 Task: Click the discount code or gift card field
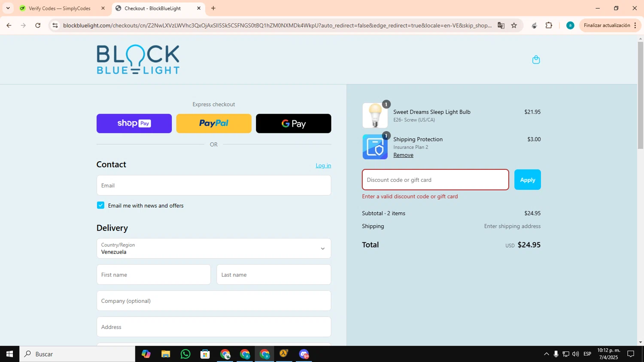435,180
